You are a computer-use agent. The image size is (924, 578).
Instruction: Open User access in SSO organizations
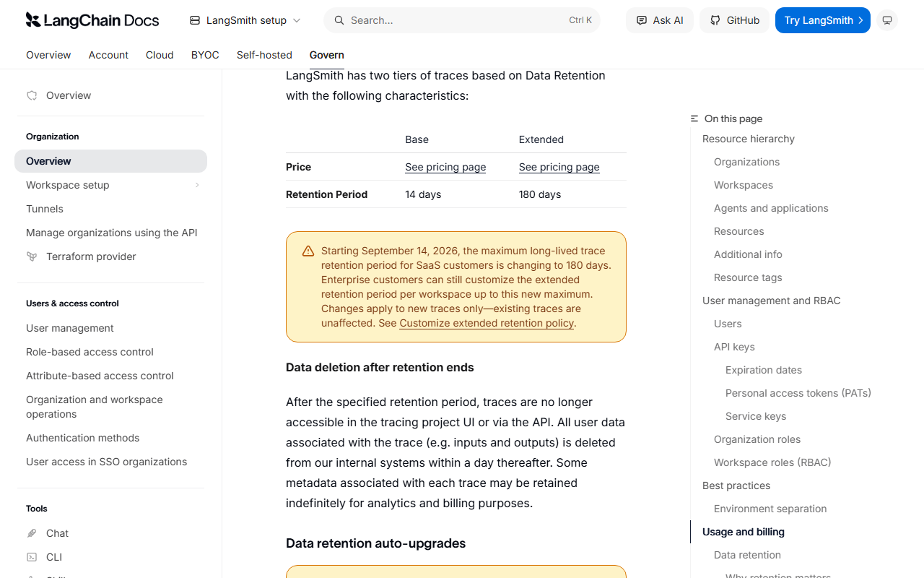110,462
